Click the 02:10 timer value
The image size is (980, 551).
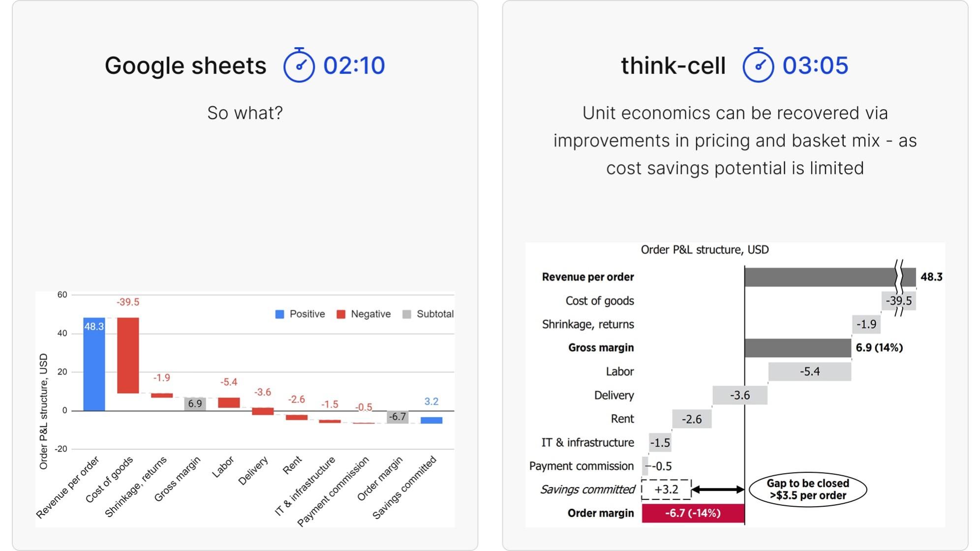coord(354,65)
